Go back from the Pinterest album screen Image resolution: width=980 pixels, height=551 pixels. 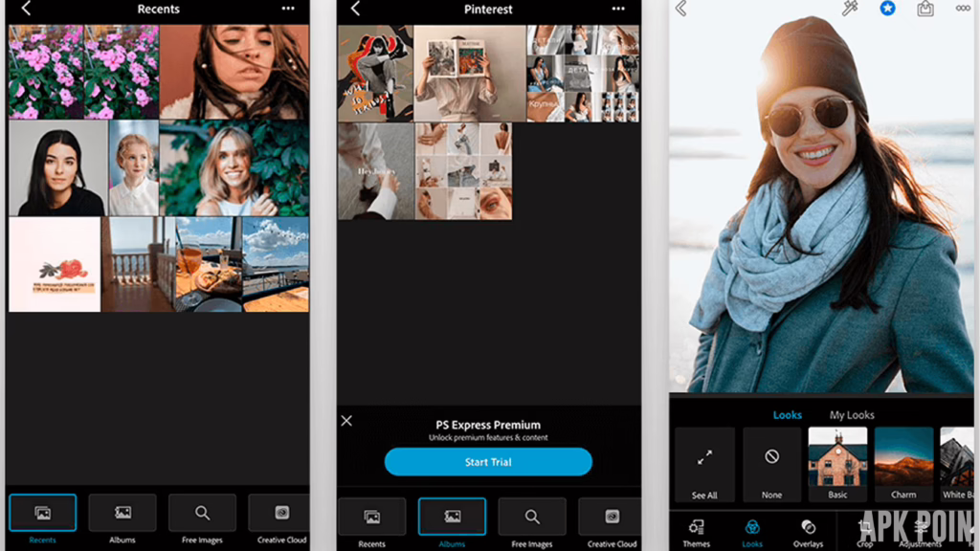356,9
